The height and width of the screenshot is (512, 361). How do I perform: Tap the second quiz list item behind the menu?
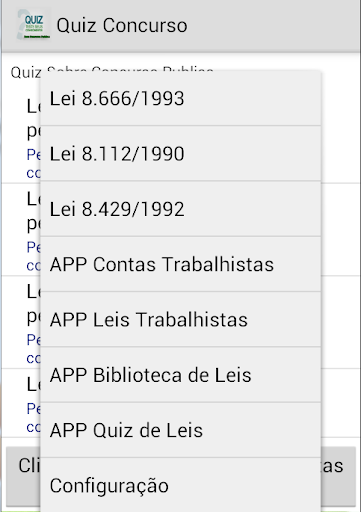pyautogui.click(x=21, y=230)
